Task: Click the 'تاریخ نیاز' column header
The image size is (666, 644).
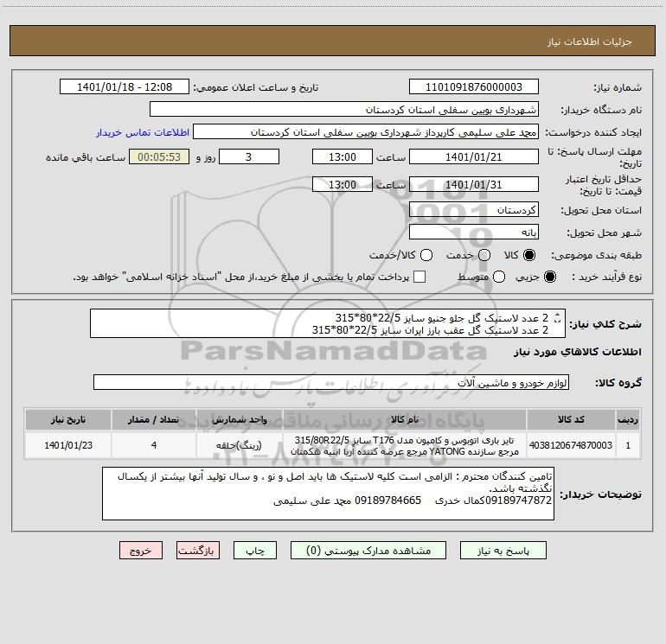Action: tap(68, 419)
